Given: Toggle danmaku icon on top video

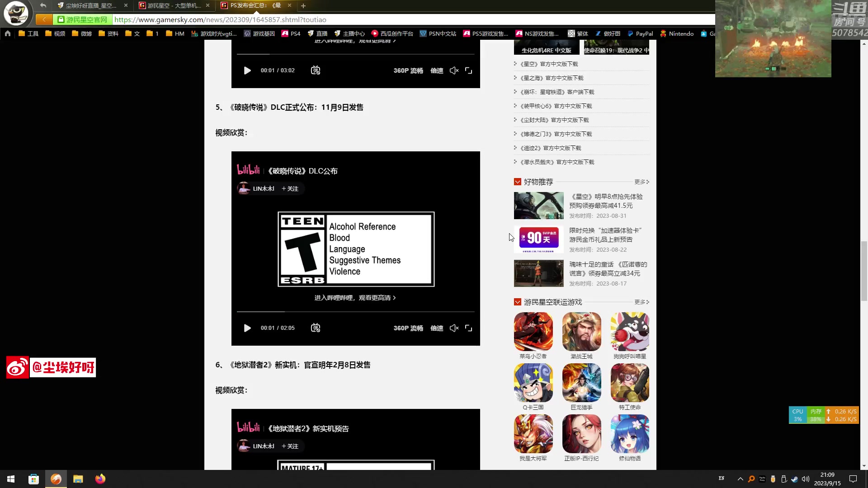Looking at the screenshot, I should pos(316,70).
